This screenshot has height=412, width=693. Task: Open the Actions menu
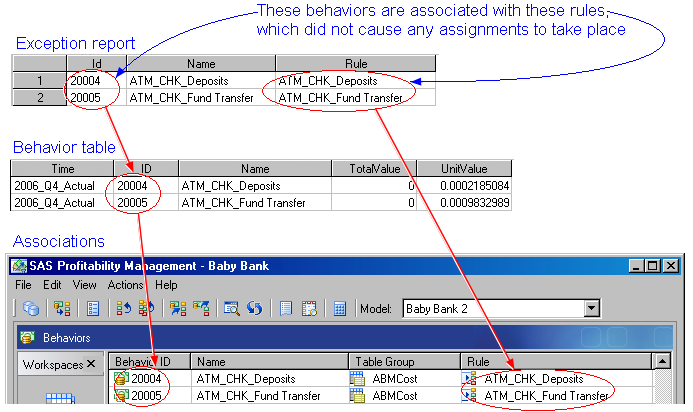[x=125, y=285]
